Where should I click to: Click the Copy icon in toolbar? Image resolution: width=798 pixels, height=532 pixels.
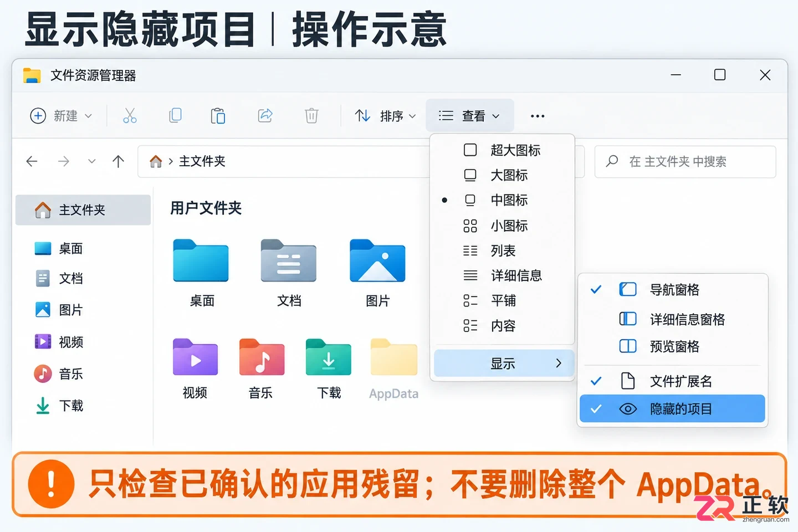pyautogui.click(x=175, y=115)
